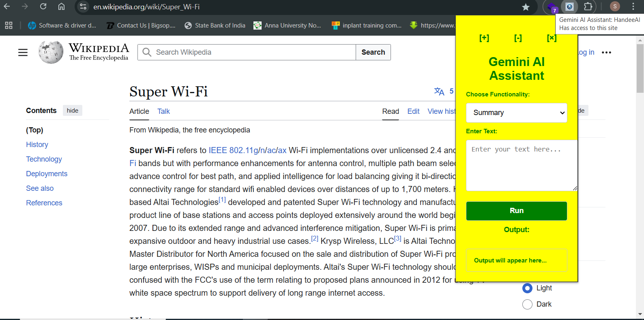Image resolution: width=644 pixels, height=320 pixels.
Task: Select the Dark color theme radio
Action: [527, 304]
